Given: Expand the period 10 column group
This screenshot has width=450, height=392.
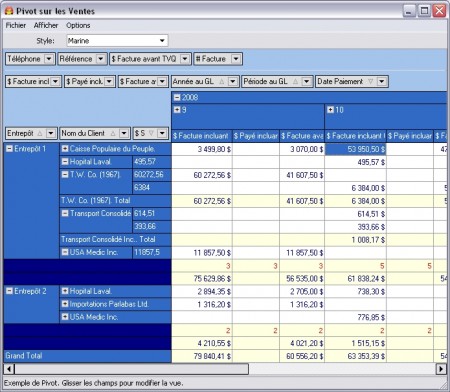Looking at the screenshot, I should coord(330,109).
